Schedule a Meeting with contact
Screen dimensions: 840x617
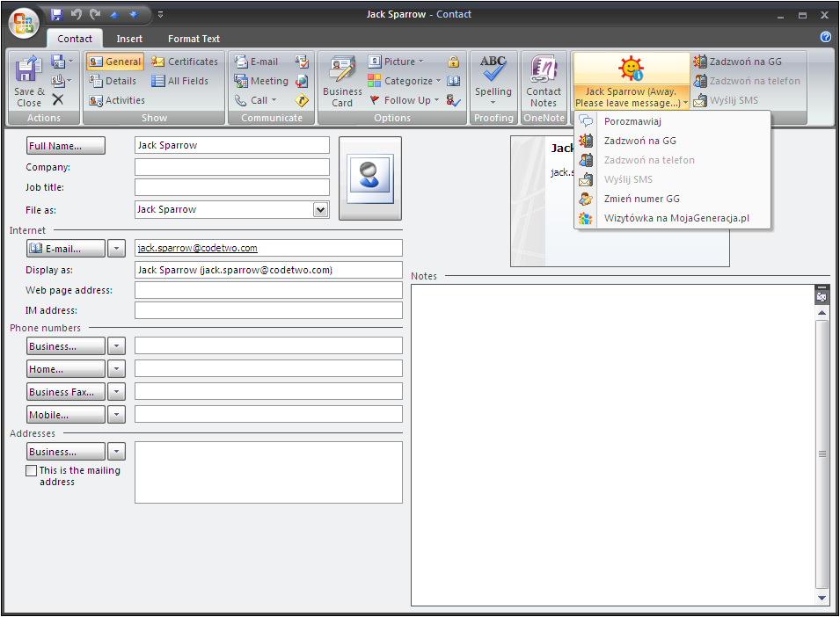click(261, 81)
